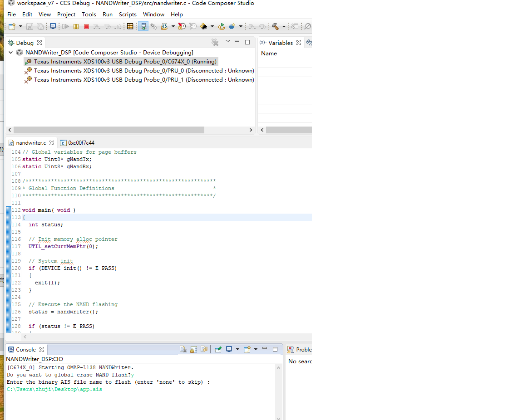This screenshot has height=420, width=523.
Task: Click the Restart icon with green arrow
Action: tap(221, 26)
